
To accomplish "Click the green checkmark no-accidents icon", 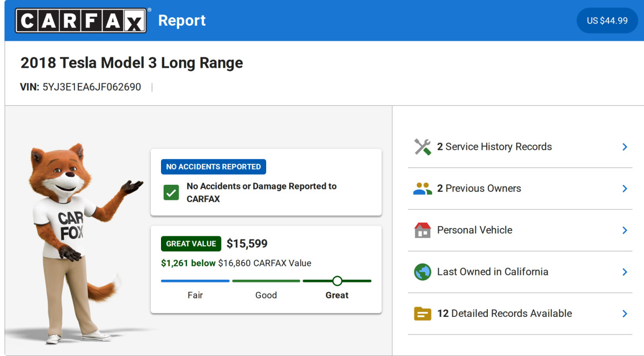I will (171, 193).
